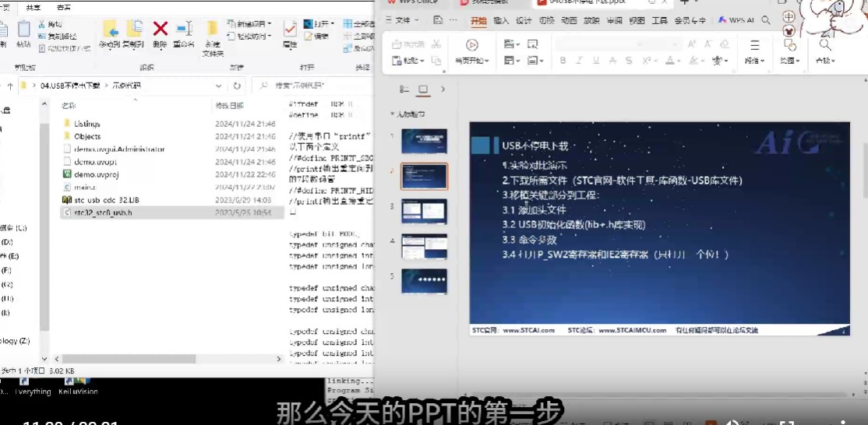Open the Design tab in WPS
868x425 pixels.
(524, 20)
